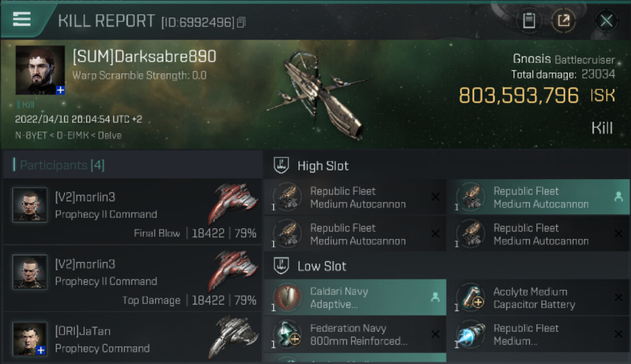Open the clipboard icon in header

(529, 21)
